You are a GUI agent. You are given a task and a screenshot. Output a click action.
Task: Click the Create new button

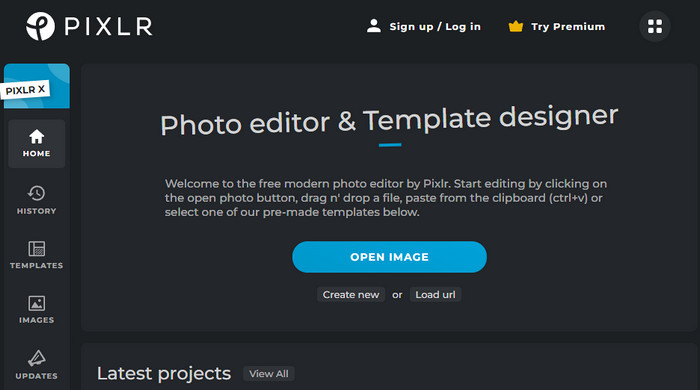[x=351, y=295]
